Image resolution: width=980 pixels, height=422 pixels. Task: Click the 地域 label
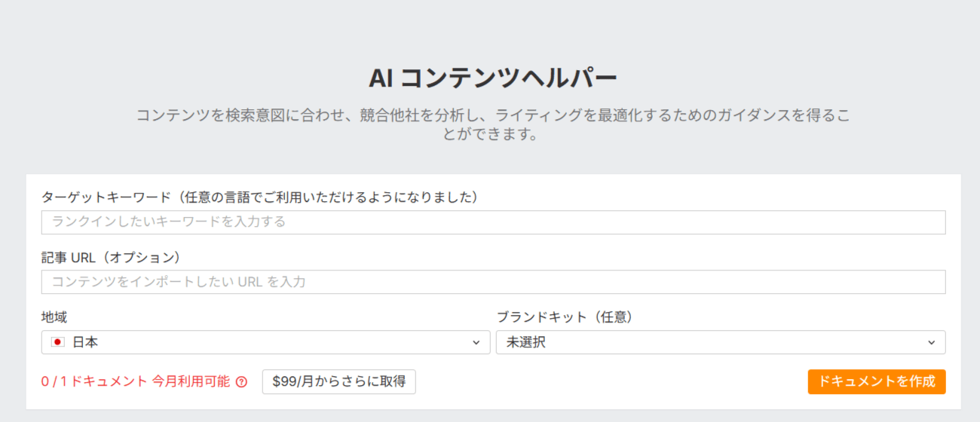click(x=54, y=317)
